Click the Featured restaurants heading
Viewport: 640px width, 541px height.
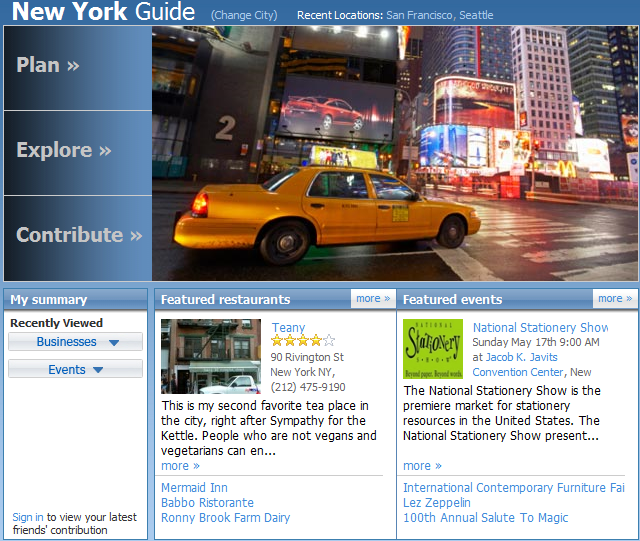225,299
